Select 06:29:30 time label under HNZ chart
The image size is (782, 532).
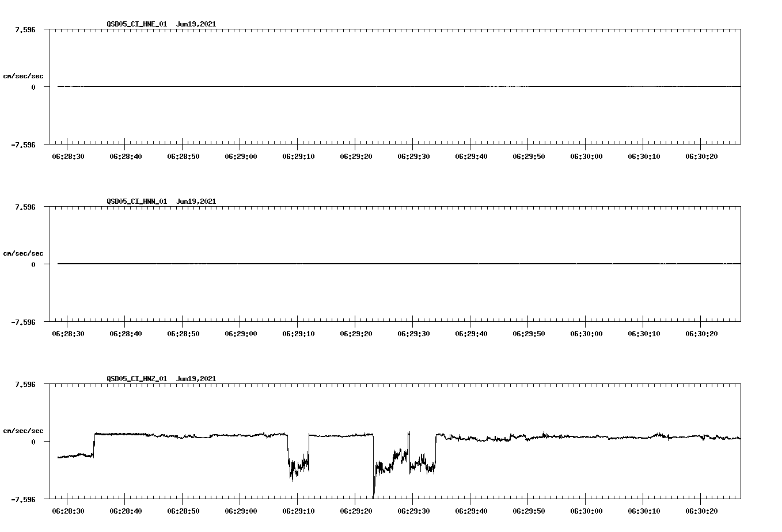pos(413,511)
